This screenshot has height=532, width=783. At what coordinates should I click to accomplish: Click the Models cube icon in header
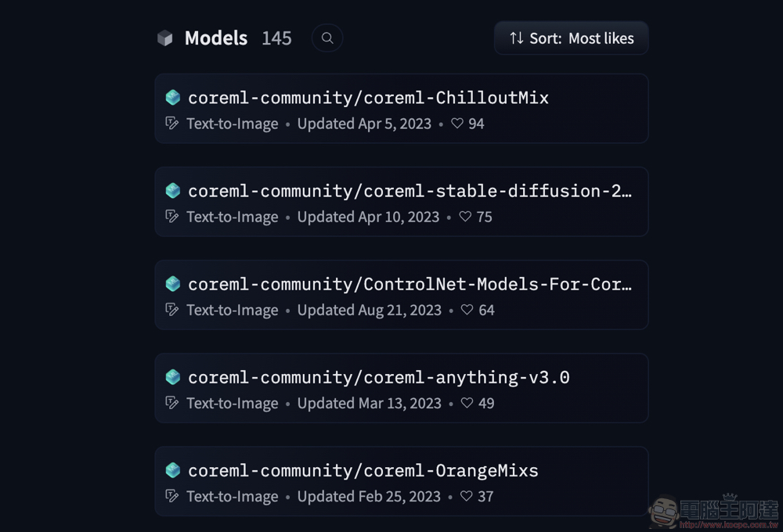point(164,38)
